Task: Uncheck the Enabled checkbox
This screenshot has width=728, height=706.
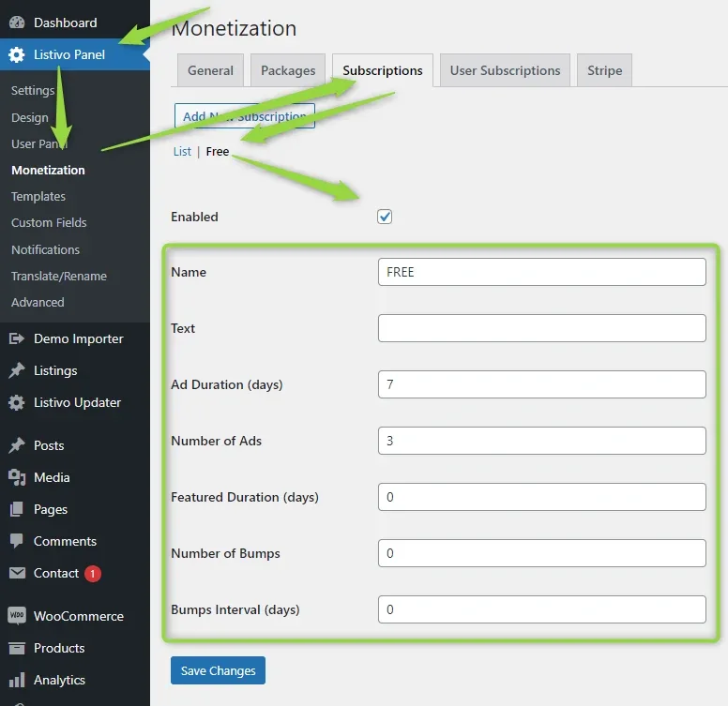Action: click(385, 217)
